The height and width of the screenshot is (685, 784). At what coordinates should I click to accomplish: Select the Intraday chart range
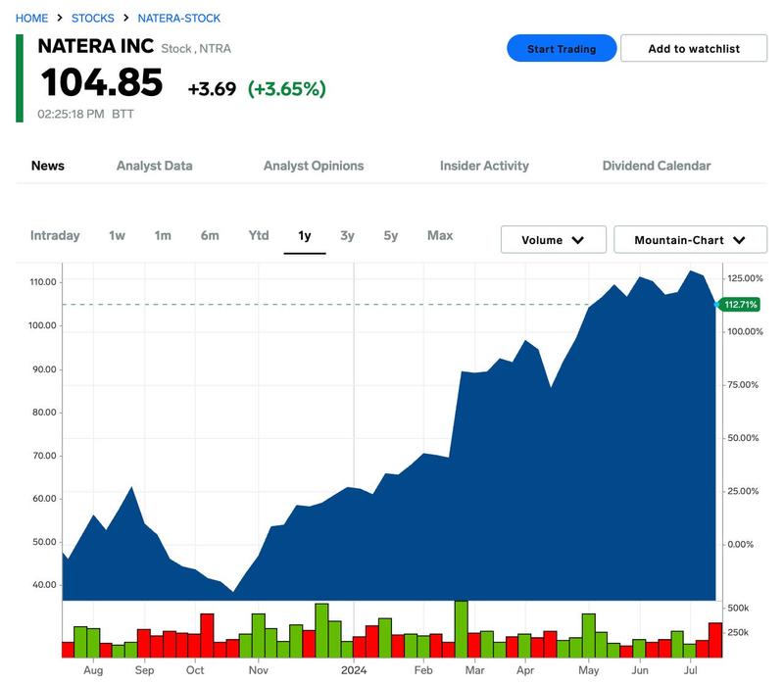55,235
